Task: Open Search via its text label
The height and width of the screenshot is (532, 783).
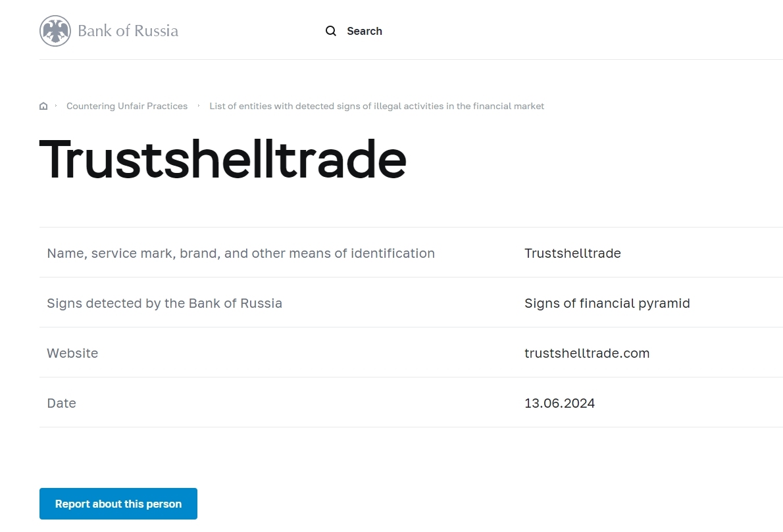Action: tap(364, 31)
